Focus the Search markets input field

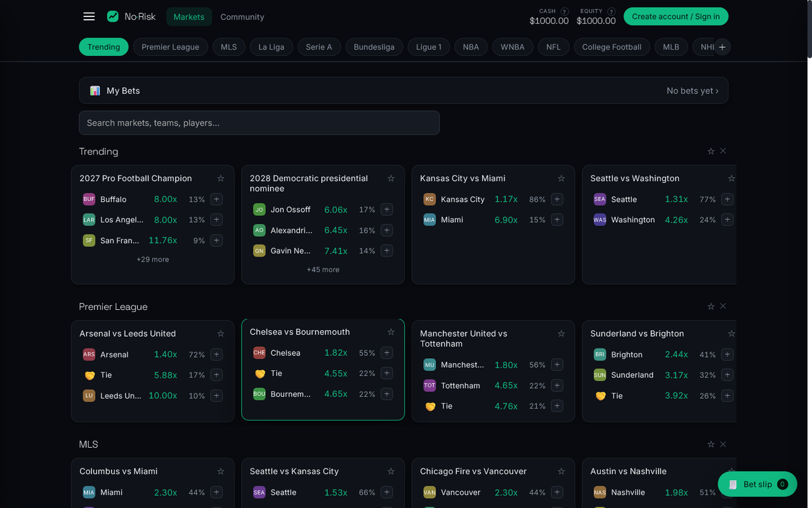tap(259, 123)
